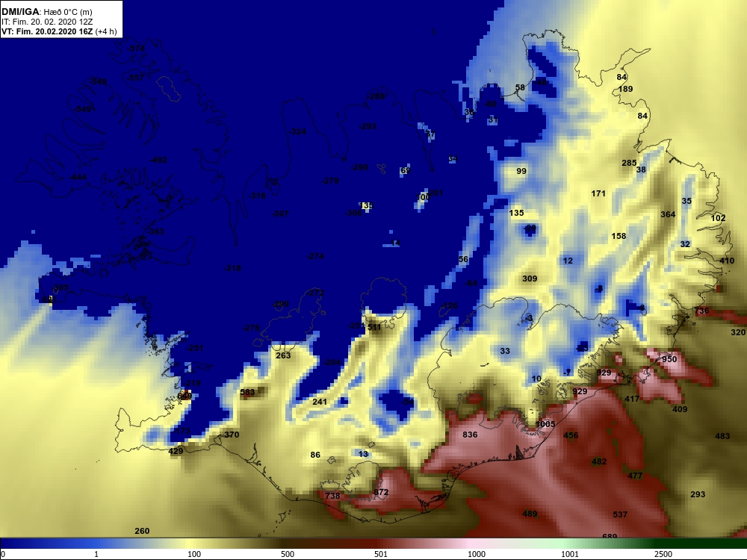Click the map value 489
This screenshot has width=747, height=560.
pyautogui.click(x=530, y=514)
